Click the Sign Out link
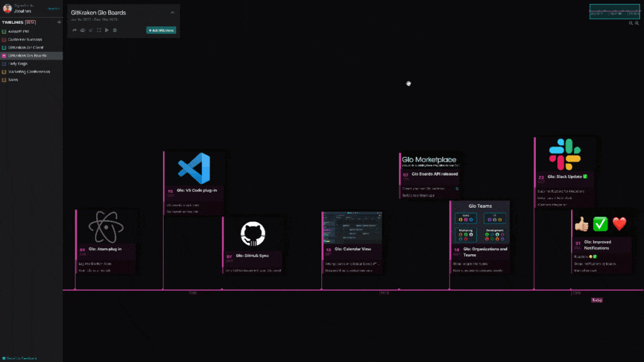Image resolution: width=644 pixels, height=362 pixels. coord(53,8)
